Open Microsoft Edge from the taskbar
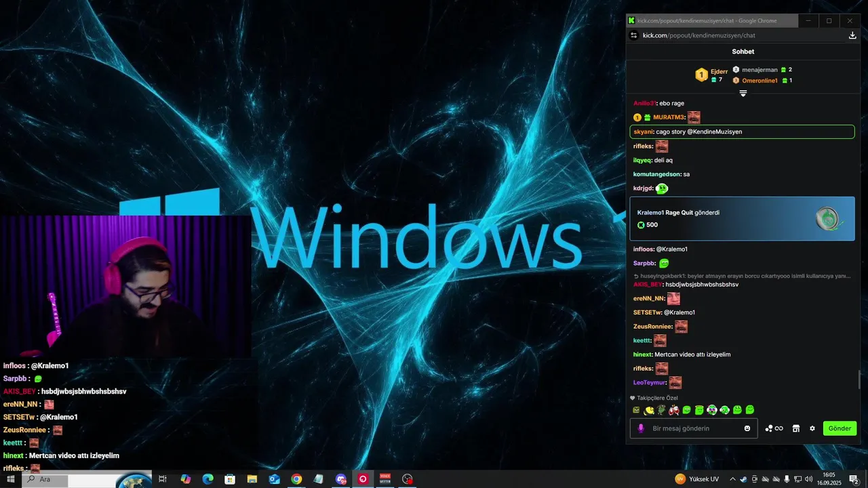This screenshot has width=868, height=488. [208, 479]
